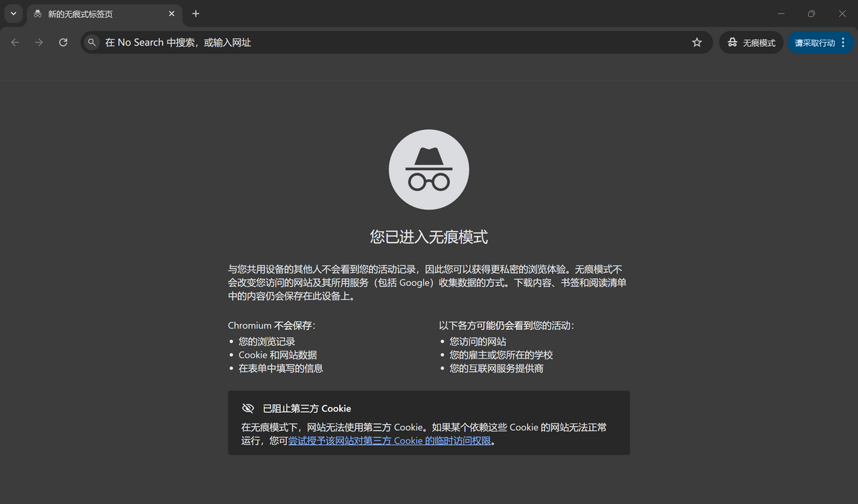Click the window minimize button
Image resolution: width=858 pixels, height=504 pixels.
click(780, 13)
